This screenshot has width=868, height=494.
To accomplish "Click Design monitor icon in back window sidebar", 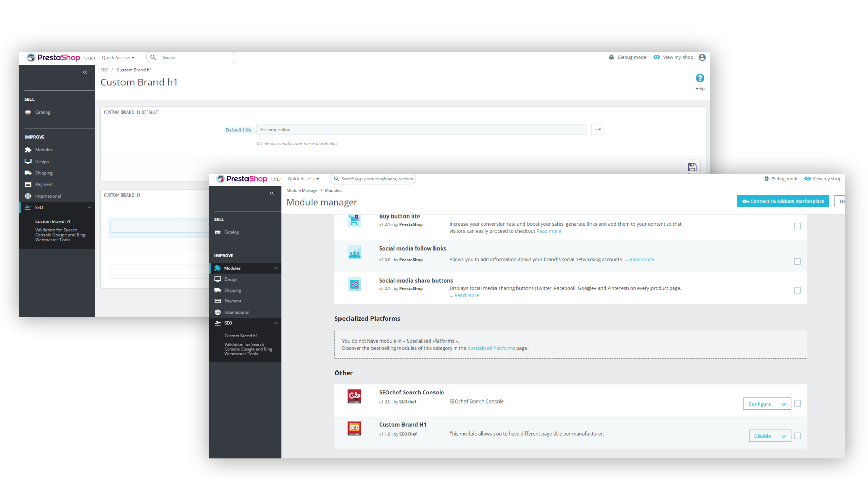I will click(x=28, y=162).
